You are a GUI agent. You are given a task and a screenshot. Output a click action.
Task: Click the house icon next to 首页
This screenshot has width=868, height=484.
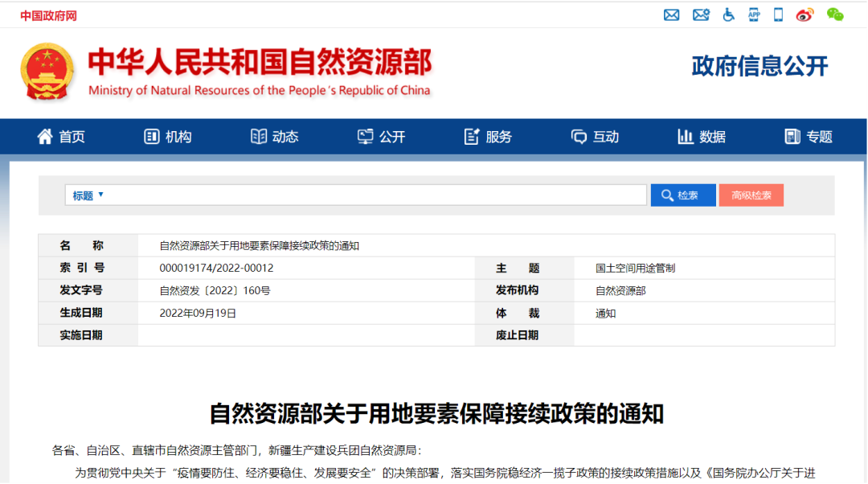(44, 136)
